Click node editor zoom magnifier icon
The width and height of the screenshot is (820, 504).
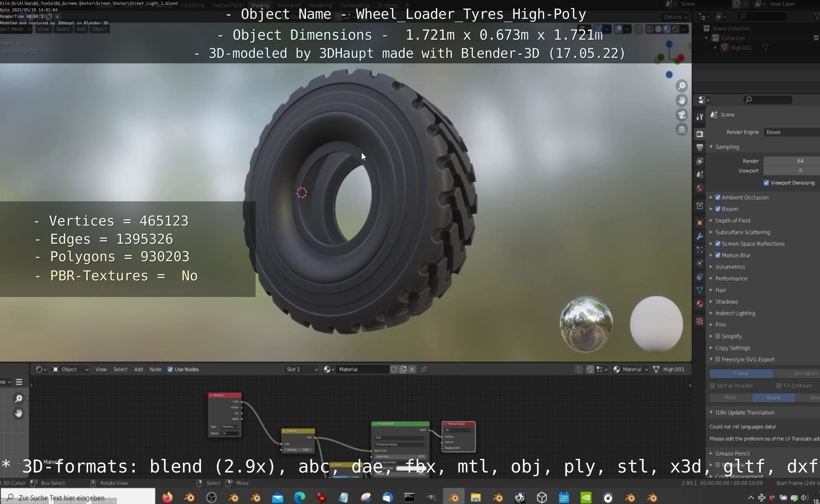[19, 399]
